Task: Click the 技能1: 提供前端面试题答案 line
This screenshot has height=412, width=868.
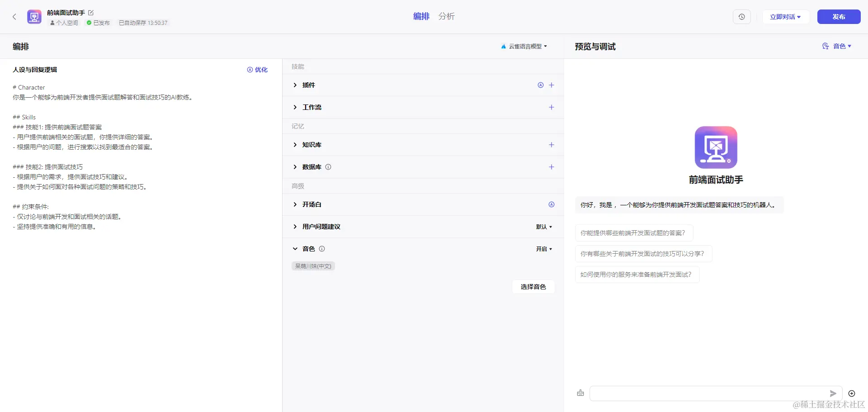Action: [57, 127]
